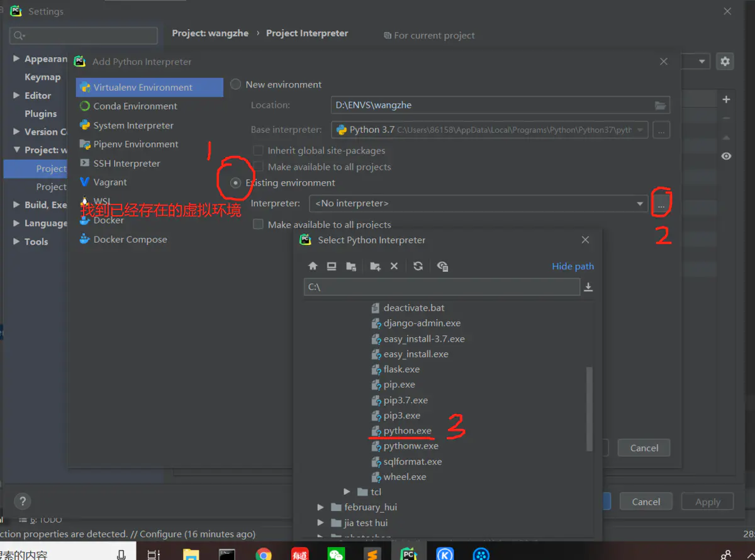Select pythonw.exe in the file tree
Viewport: 755px width, 560px height.
pos(411,446)
